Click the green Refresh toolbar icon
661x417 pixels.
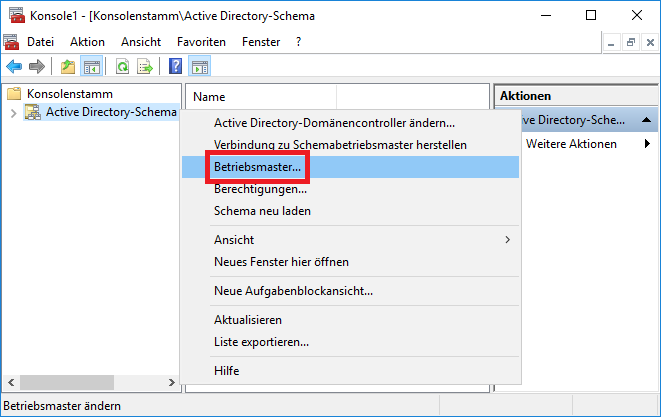coord(122,67)
